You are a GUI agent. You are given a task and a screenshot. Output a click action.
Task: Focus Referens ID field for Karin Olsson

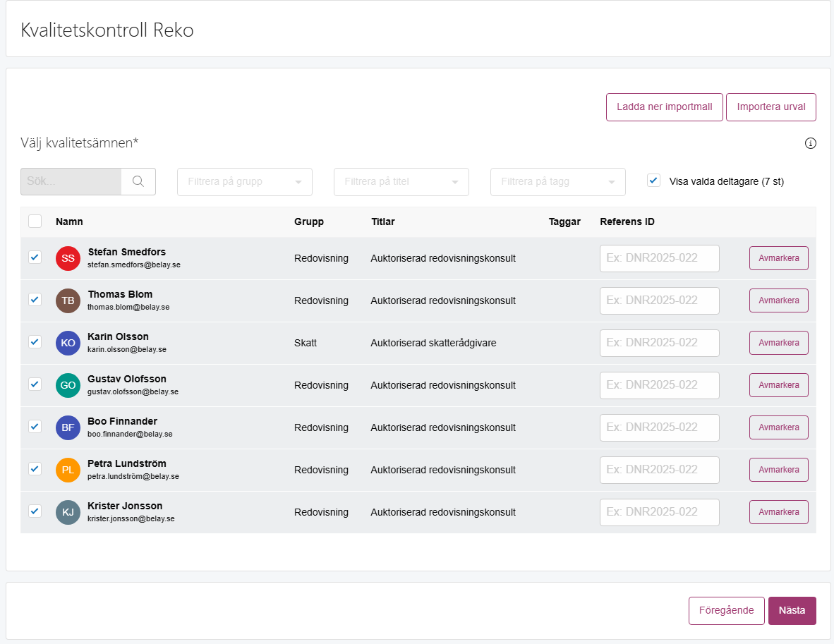click(x=660, y=343)
